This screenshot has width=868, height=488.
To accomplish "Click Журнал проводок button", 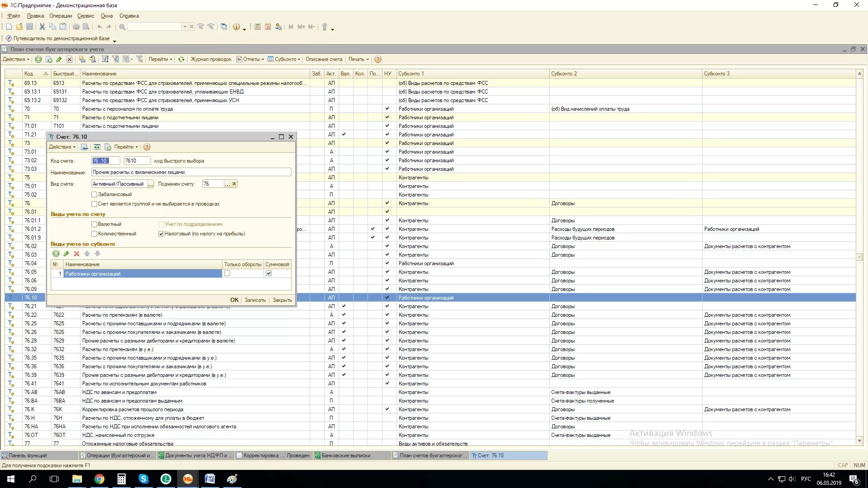I will click(x=211, y=59).
